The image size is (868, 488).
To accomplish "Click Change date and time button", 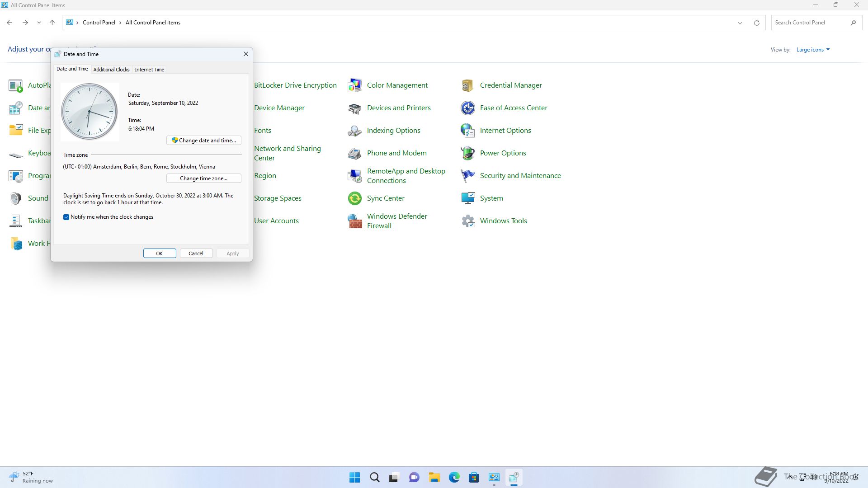I will click(x=204, y=141).
